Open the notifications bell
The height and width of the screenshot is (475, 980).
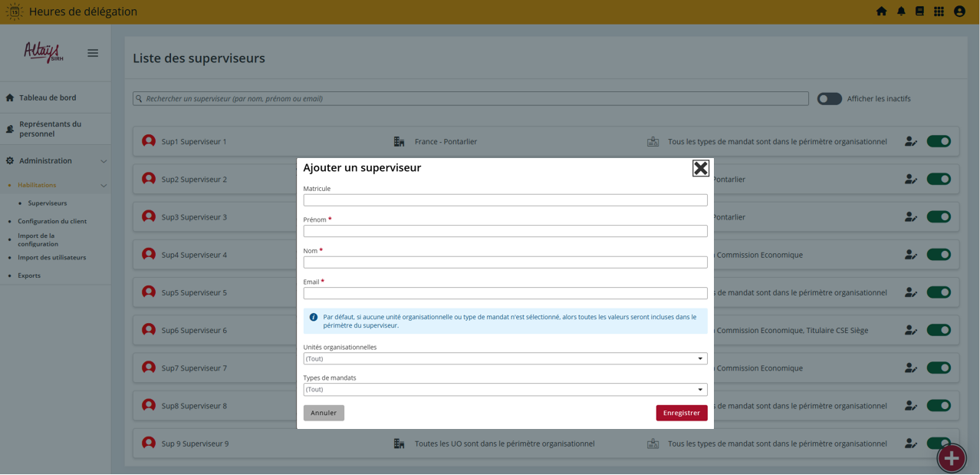click(901, 12)
